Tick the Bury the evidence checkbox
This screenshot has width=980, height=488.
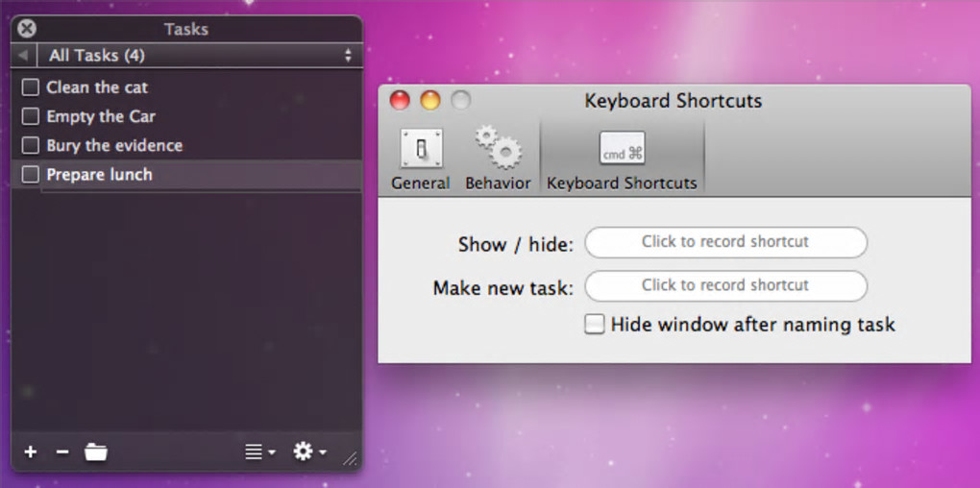click(31, 146)
